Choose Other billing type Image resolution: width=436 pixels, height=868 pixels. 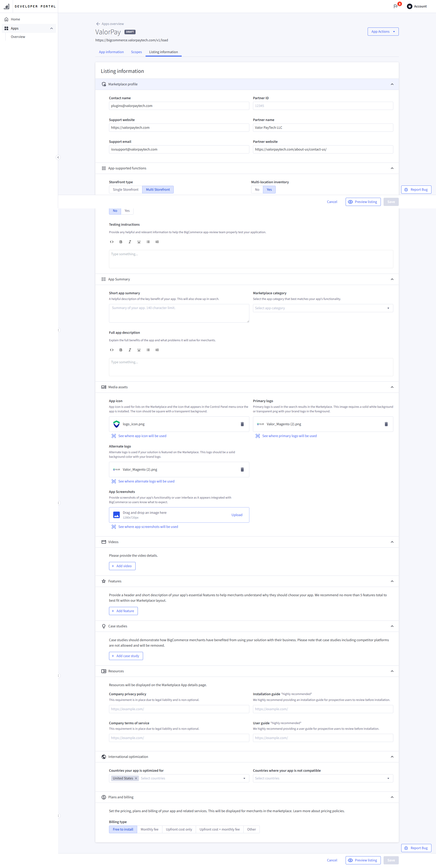(x=251, y=830)
